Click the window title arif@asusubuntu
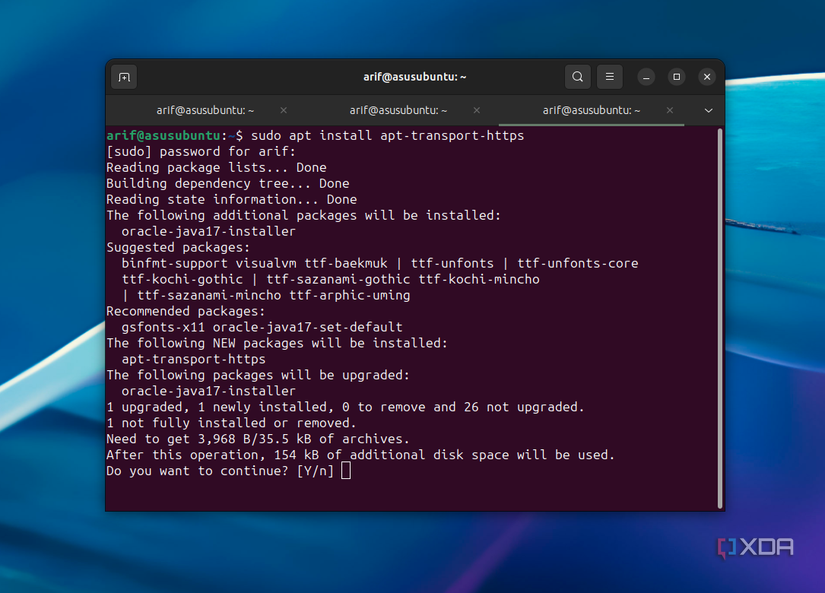This screenshot has height=593, width=825. pos(413,76)
